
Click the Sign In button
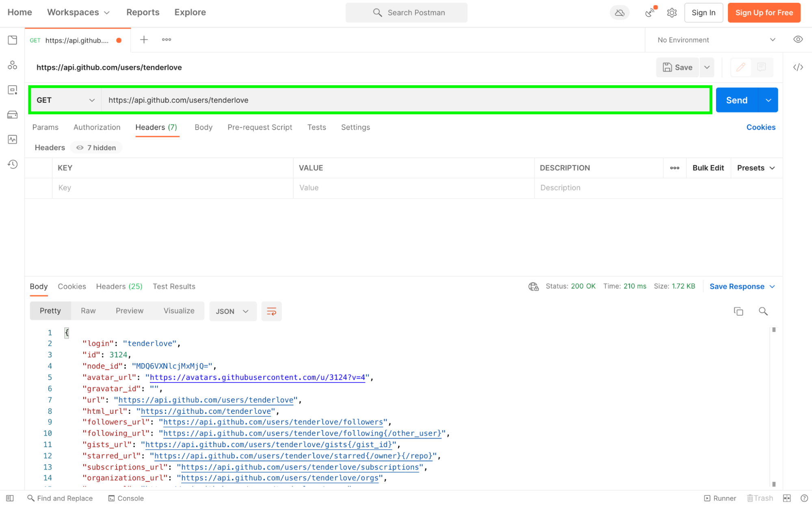click(x=704, y=13)
